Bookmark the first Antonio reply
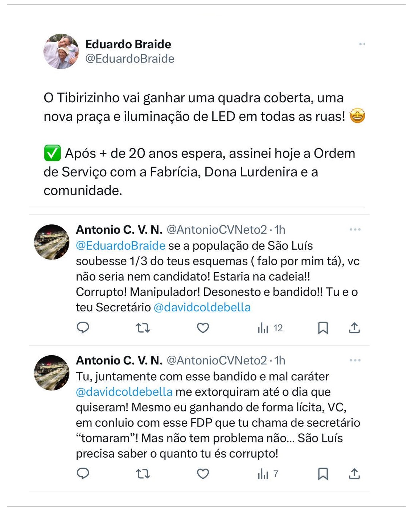The width and height of the screenshot is (420, 515). point(323,328)
